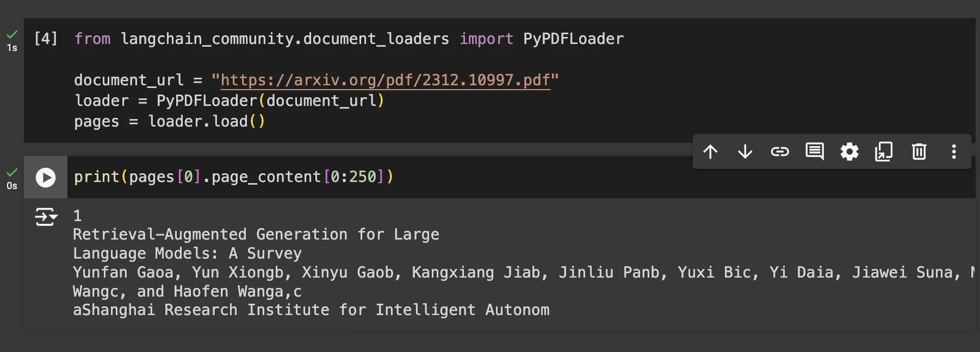Click 'aShanghai Research Institute' output line
The width and height of the screenshot is (980, 352).
pos(311,310)
